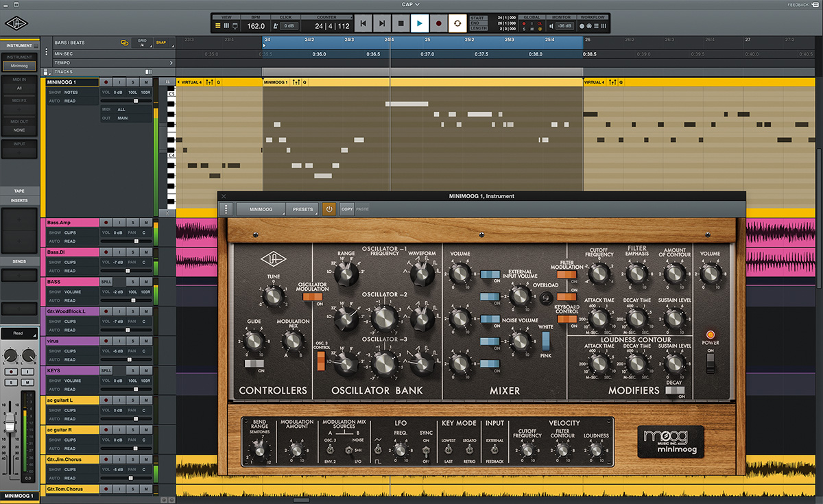This screenshot has height=504, width=823.
Task: Toggle the loop playback button
Action: tap(457, 23)
